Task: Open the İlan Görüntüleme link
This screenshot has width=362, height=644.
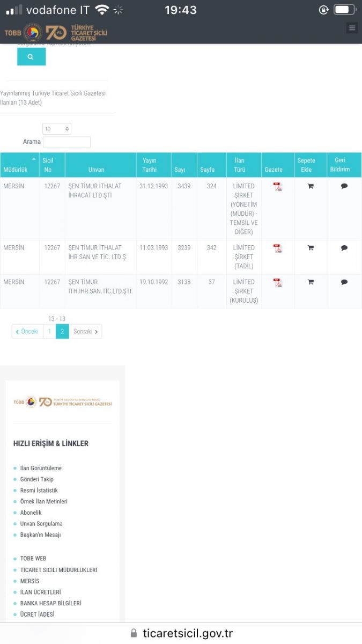Action: (41, 468)
